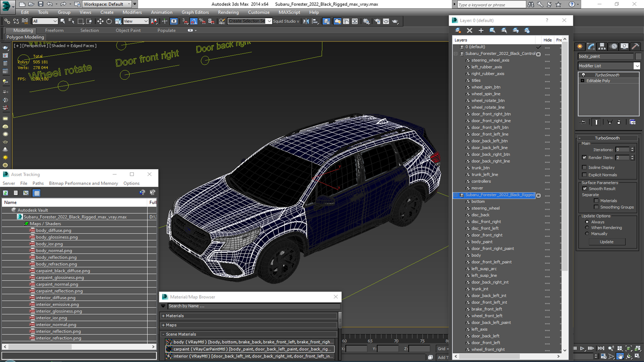Click the Rectangular Selection Region icon
The height and width of the screenshot is (362, 644).
80,21
